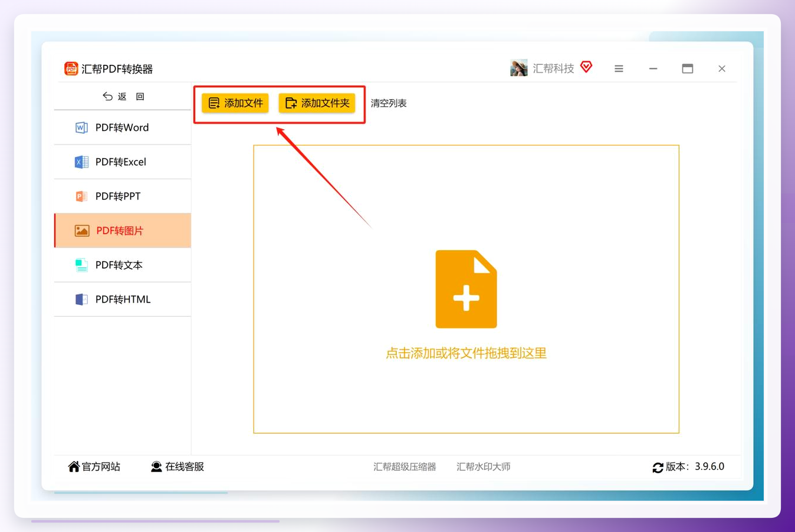Screen dimensions: 795x532
Task: Click the 添加文件 button
Action: [x=235, y=103]
